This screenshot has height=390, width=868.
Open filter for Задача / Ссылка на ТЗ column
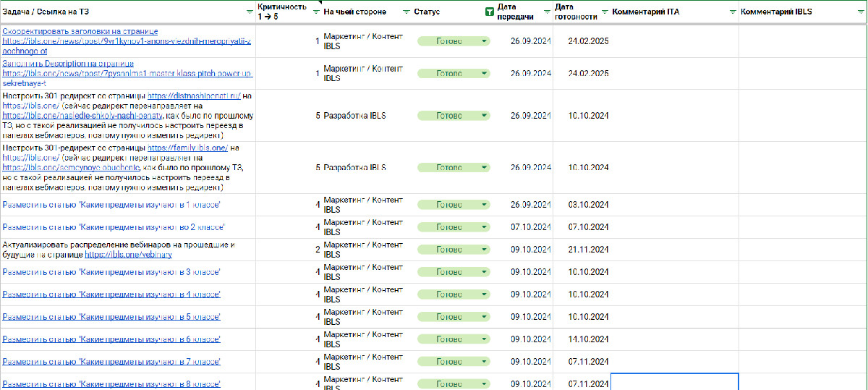(x=250, y=12)
